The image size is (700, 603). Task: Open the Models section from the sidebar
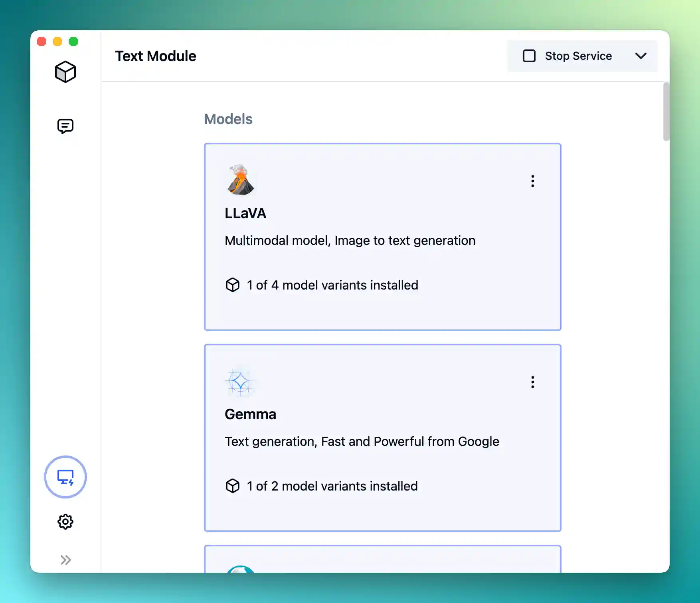[x=65, y=72]
